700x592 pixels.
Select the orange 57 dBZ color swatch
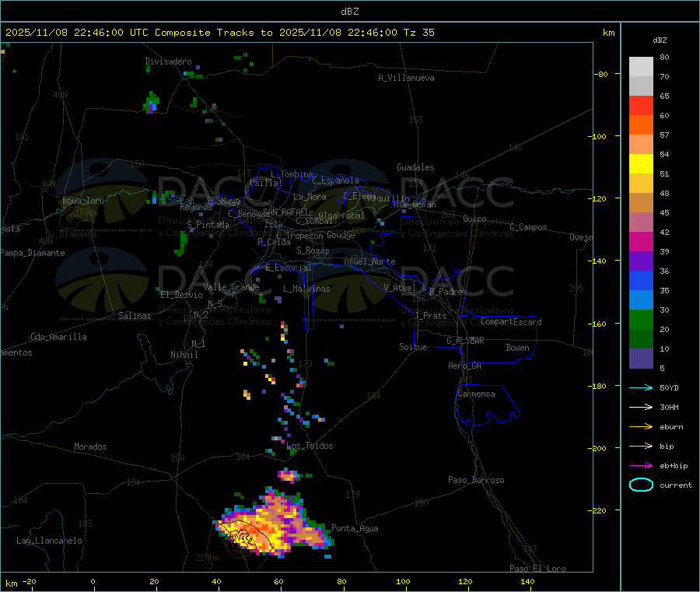coord(641,125)
